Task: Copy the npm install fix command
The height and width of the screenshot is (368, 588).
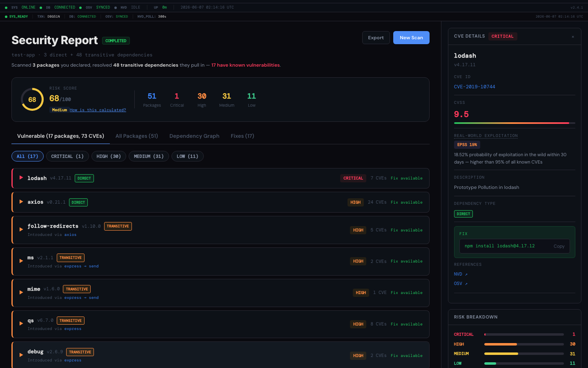Action: 559,246
